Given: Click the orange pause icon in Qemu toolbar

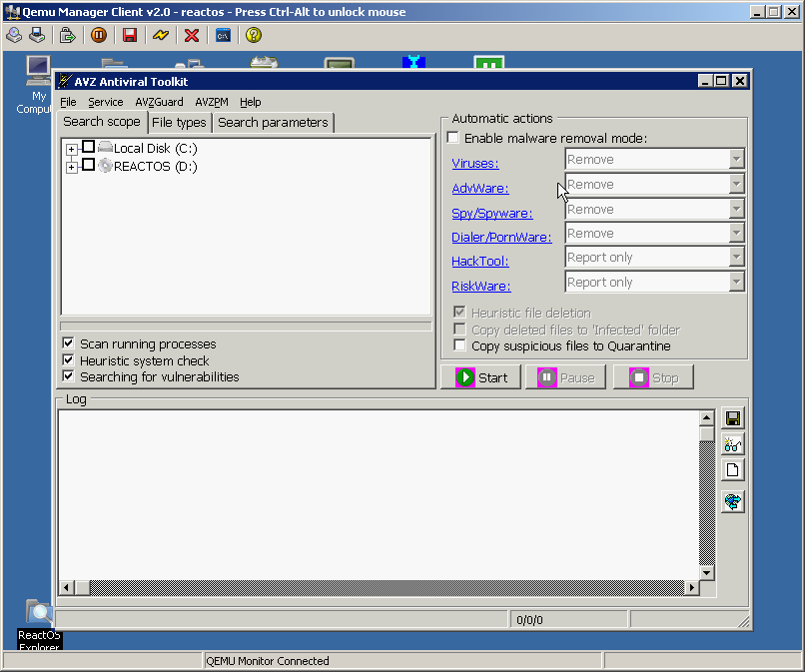Looking at the screenshot, I should click(x=98, y=35).
